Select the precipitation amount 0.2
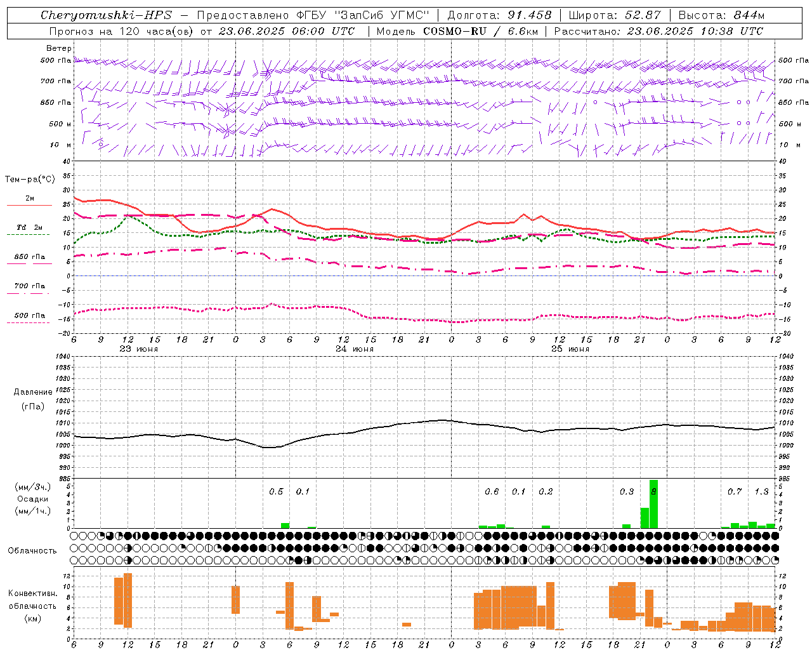Viewport: 812px width, 650px height. [546, 492]
